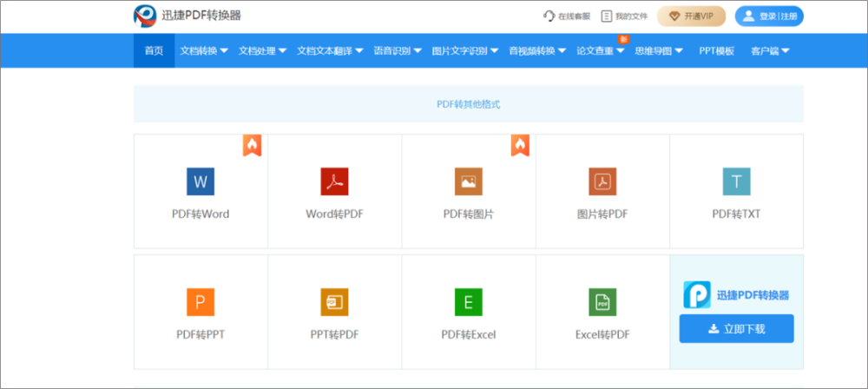
Task: Click the 我的文件 link text
Action: click(632, 16)
